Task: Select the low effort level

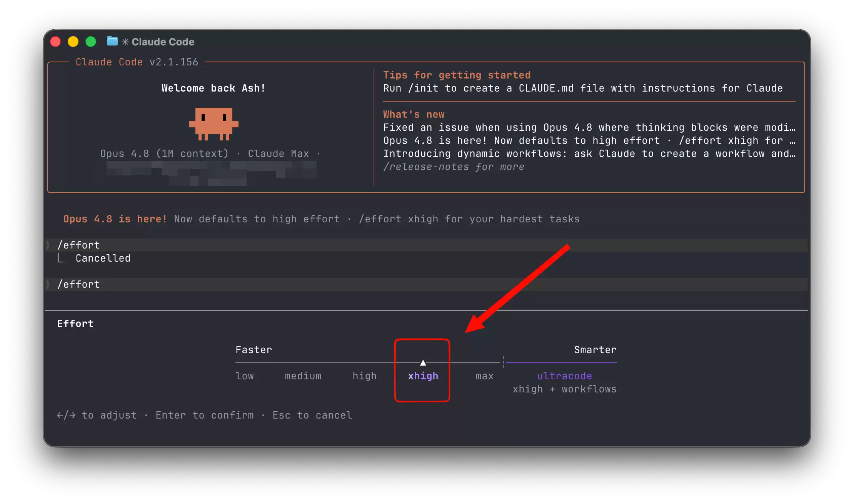Action: click(245, 376)
